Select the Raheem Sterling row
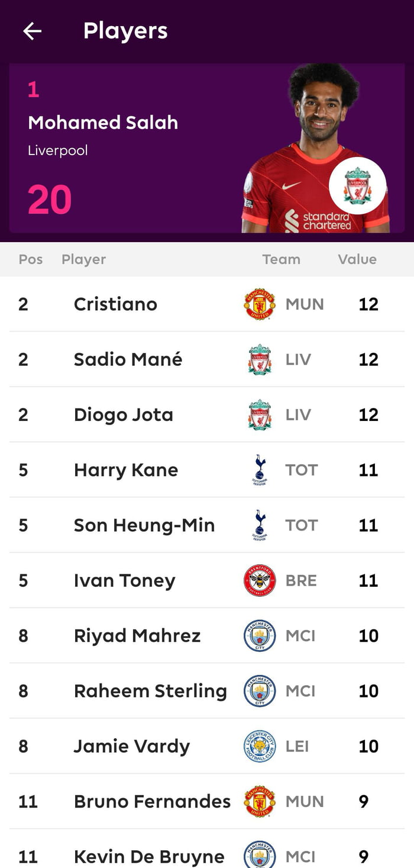414x868 pixels. (207, 691)
